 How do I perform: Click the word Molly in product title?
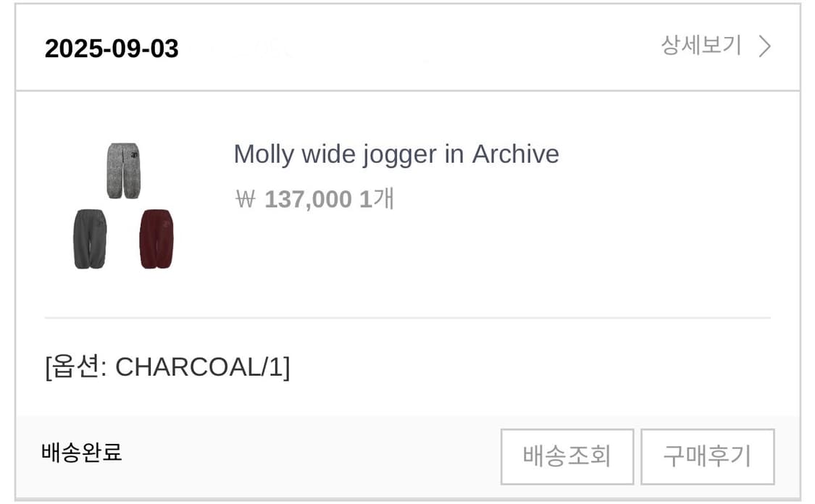[x=264, y=154]
